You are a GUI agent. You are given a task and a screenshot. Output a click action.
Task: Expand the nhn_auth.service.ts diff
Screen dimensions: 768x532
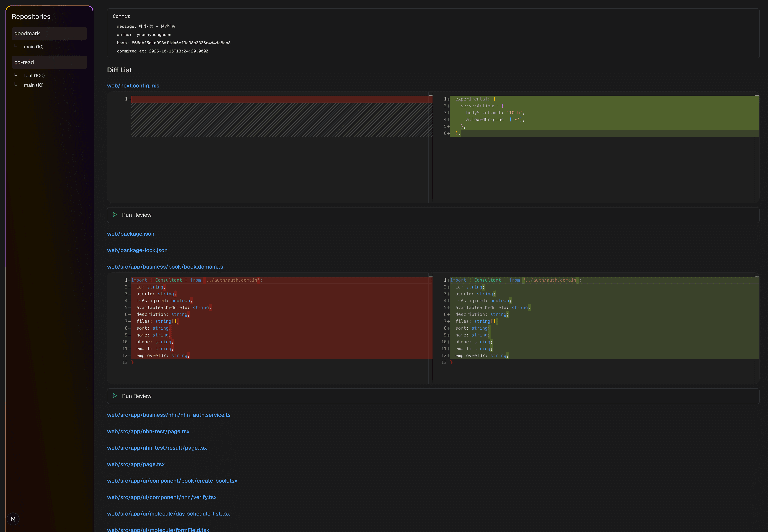[x=169, y=415]
